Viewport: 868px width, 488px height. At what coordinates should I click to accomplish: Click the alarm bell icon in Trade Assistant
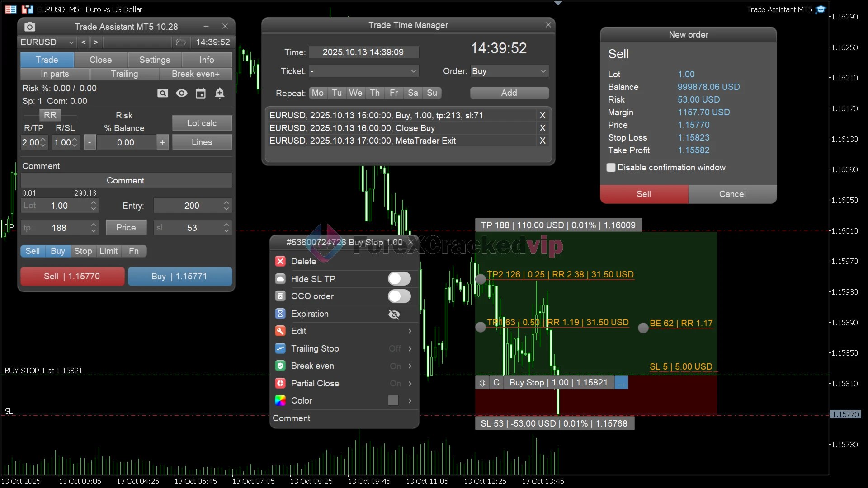click(x=220, y=93)
